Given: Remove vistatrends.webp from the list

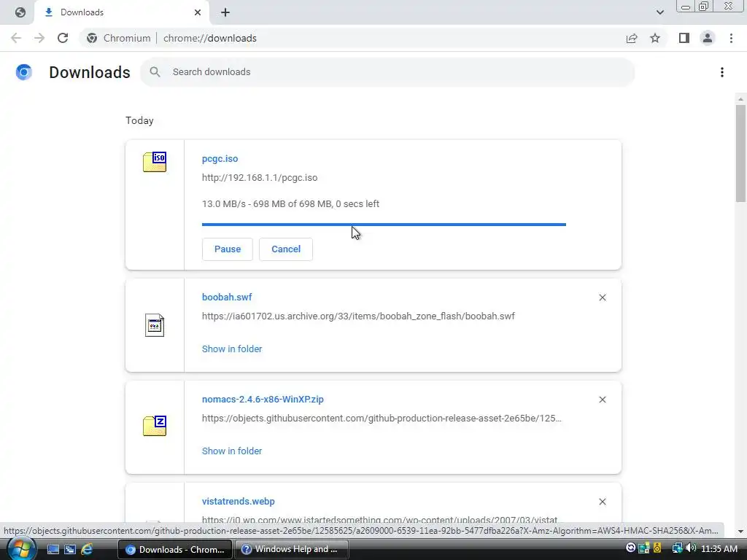Looking at the screenshot, I should coord(602,502).
